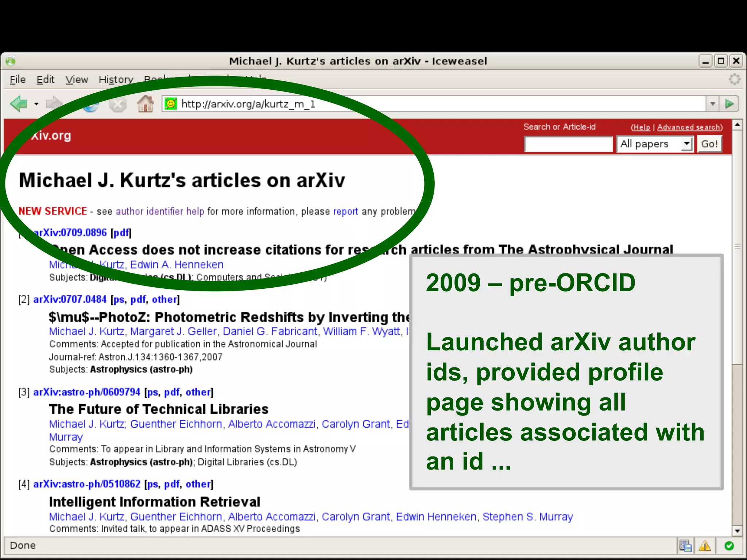The image size is (747, 560).
Task: Click the greyed Stop button in toolbar
Action: click(x=118, y=105)
